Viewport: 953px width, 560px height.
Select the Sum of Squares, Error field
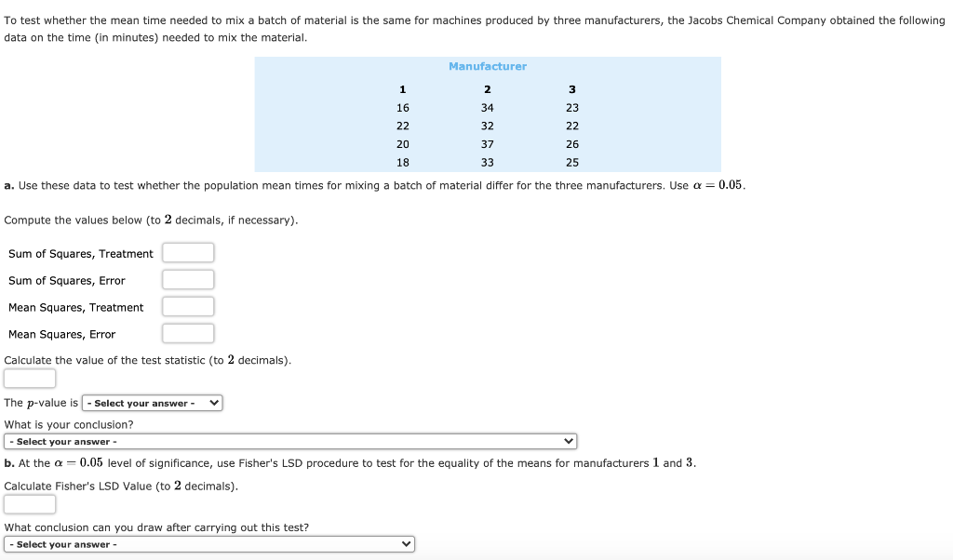click(x=188, y=279)
